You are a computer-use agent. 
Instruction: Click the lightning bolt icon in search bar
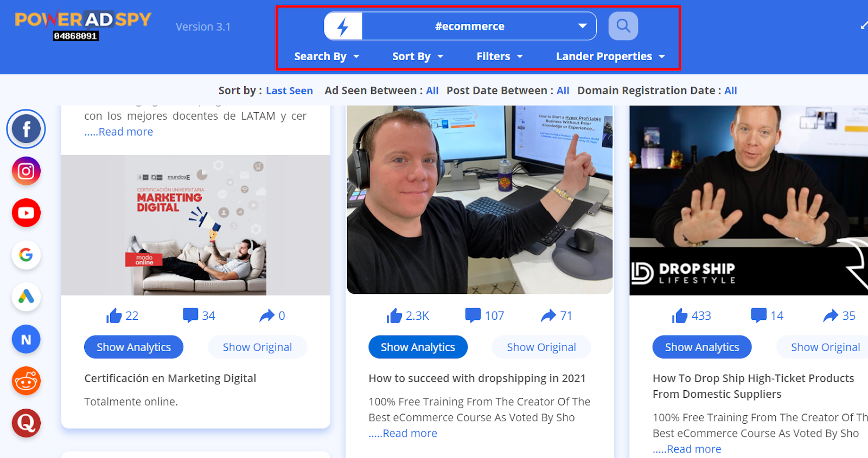[x=343, y=26]
